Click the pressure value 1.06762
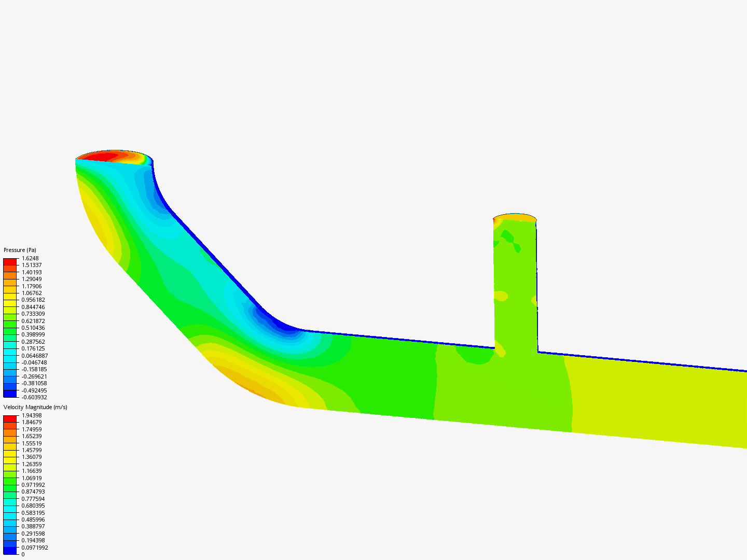Image resolution: width=747 pixels, height=560 pixels. pos(32,293)
